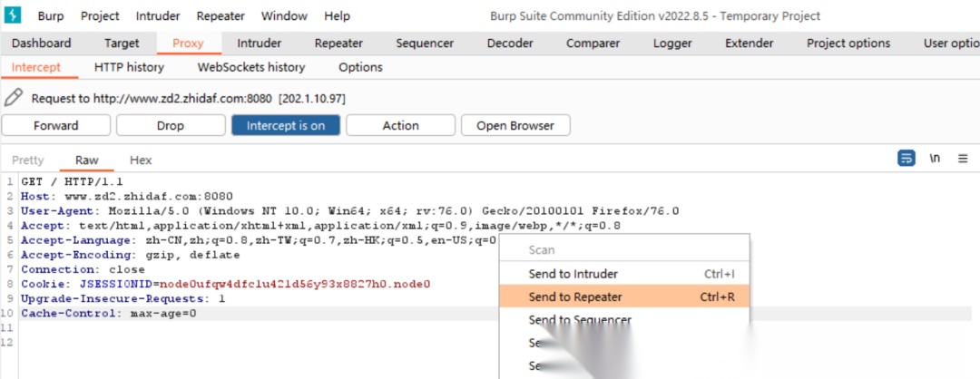Click the Accept text/html header line
Viewport: 980px width, 379px height.
pos(320,226)
